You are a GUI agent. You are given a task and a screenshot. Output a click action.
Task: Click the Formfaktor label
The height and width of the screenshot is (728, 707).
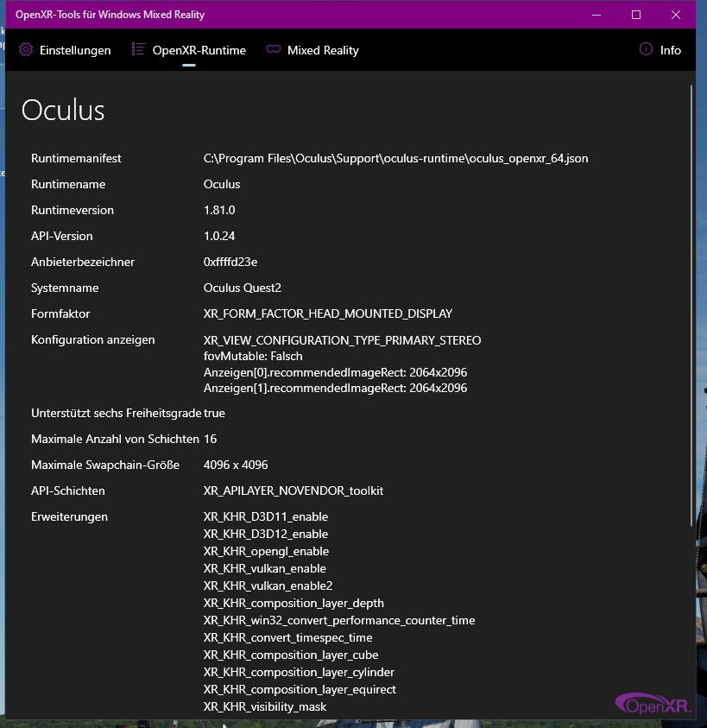pos(60,314)
